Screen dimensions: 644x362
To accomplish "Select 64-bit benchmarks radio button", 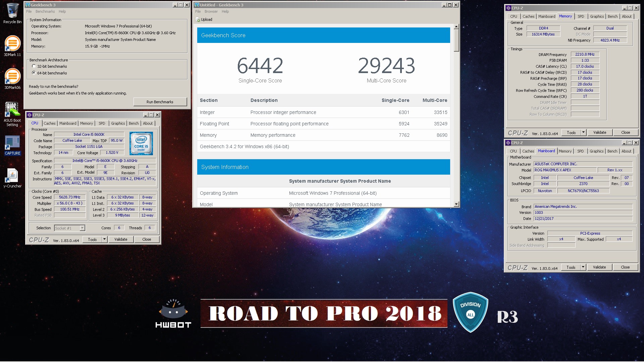I will click(34, 73).
